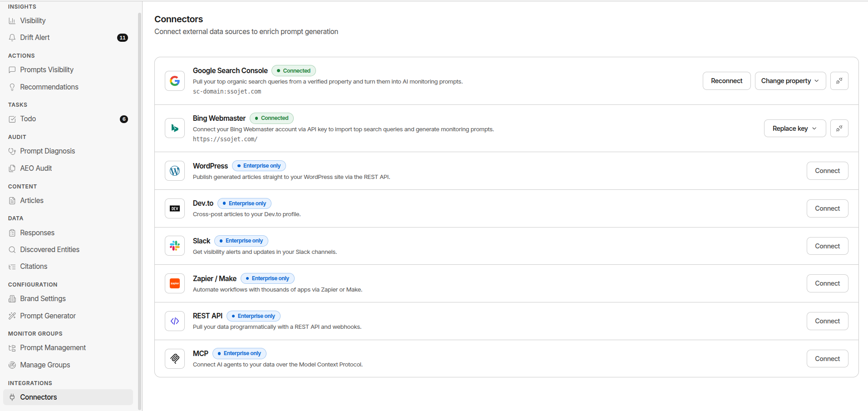Click the Dev.to logo icon
This screenshot has height=411, width=868.
[x=175, y=208]
